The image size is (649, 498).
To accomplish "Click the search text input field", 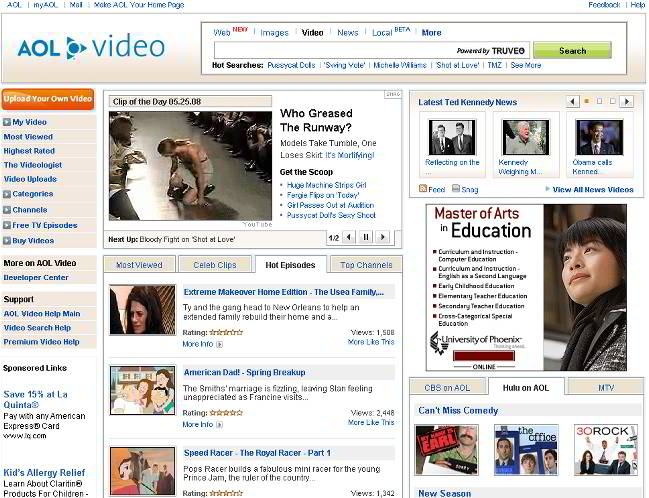I will pos(370,50).
